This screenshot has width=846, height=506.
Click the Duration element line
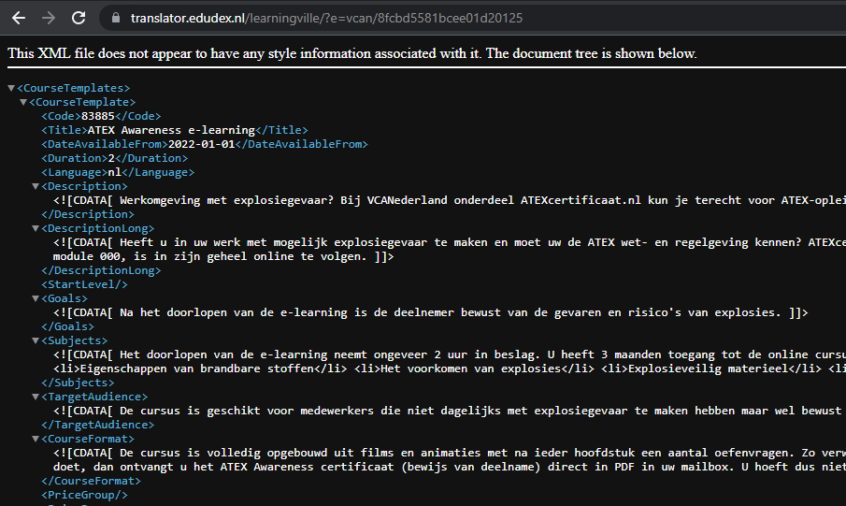[x=115, y=158]
